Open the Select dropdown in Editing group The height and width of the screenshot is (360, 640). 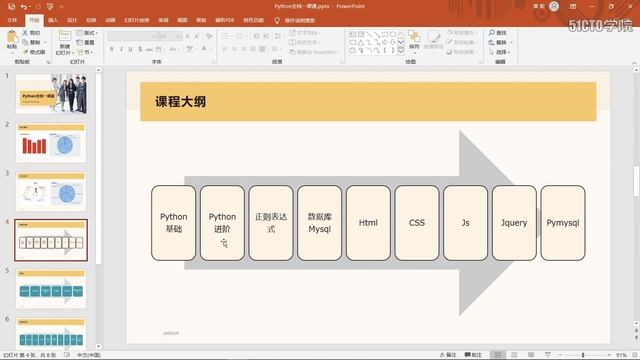500,52
